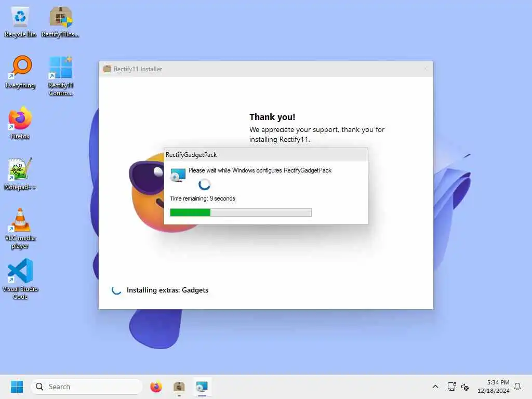Screen dimensions: 532x399
Task: Open the Rectify11Ins... desktop icon
Action: pos(60,22)
